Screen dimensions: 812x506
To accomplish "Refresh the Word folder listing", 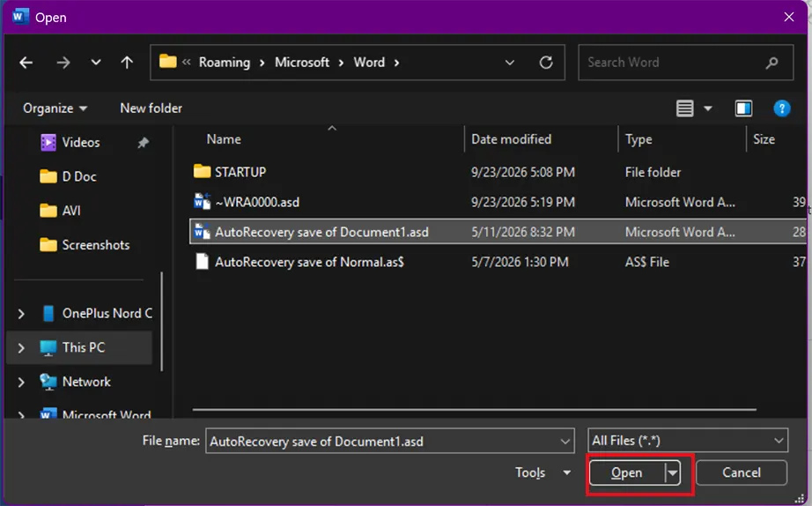I will pos(546,63).
